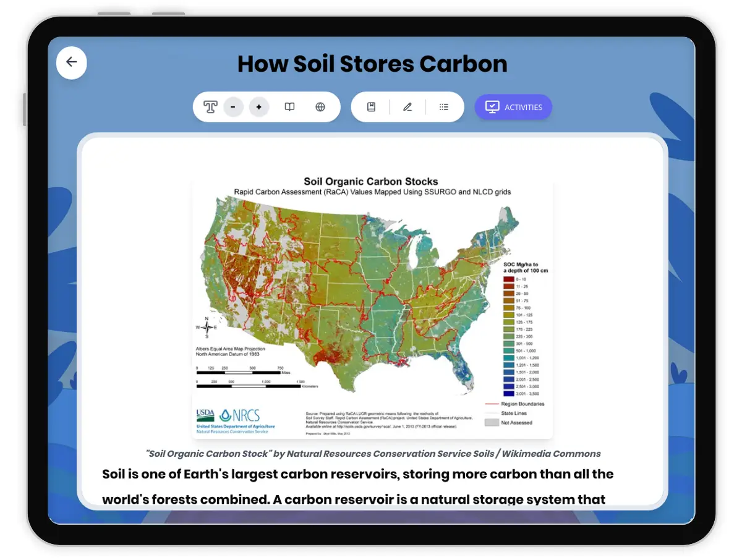This screenshot has height=560, width=742.
Task: Click the text size T icon
Action: 210,107
